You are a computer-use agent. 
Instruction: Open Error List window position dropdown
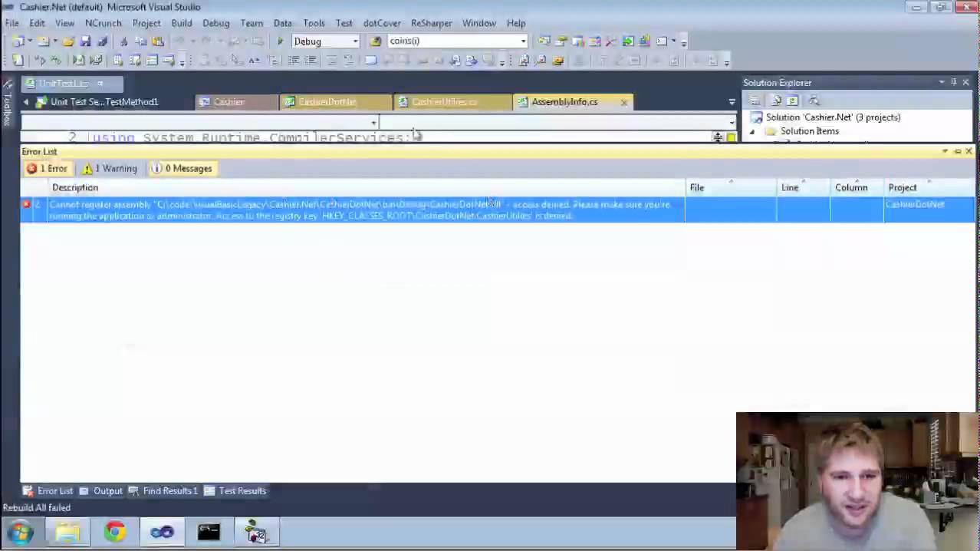coord(945,151)
